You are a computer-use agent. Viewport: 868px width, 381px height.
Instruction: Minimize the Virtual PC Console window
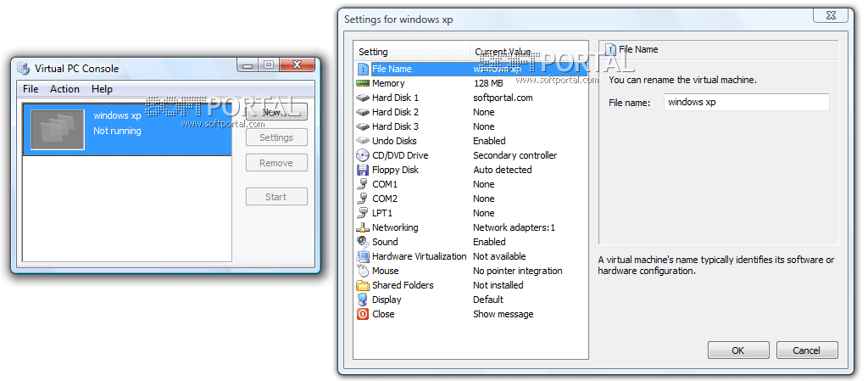[248, 64]
